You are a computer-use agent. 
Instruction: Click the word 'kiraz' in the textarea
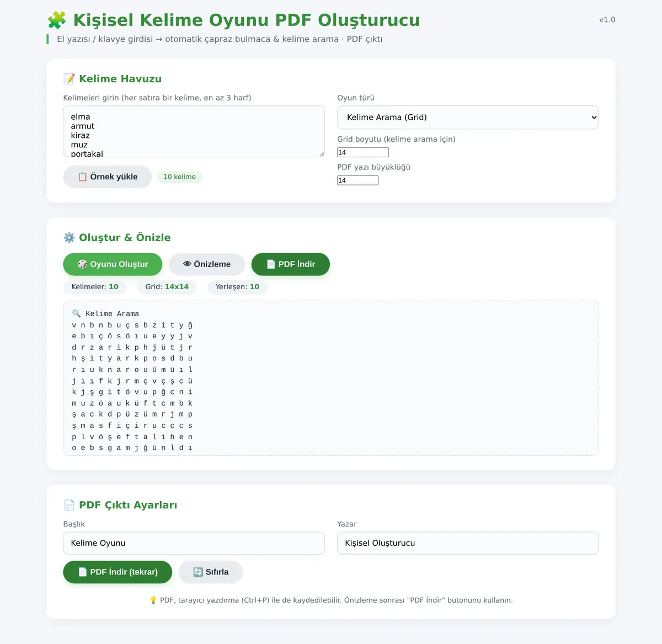click(81, 136)
